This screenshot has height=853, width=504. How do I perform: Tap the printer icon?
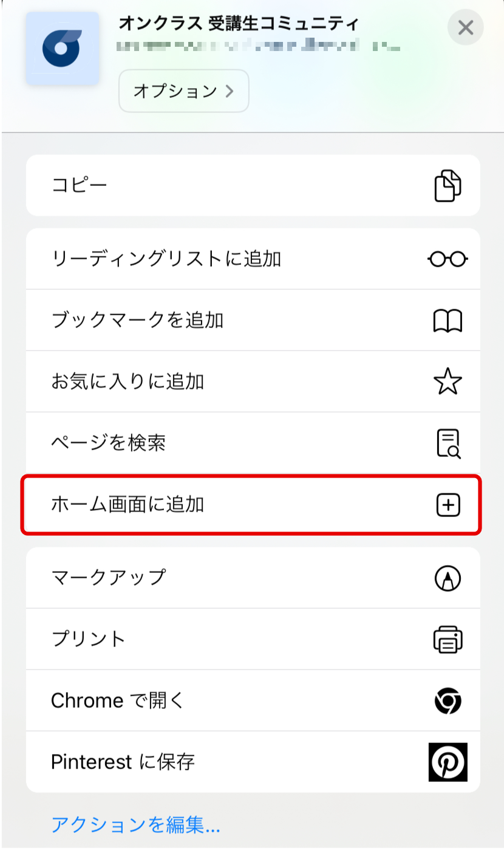448,639
